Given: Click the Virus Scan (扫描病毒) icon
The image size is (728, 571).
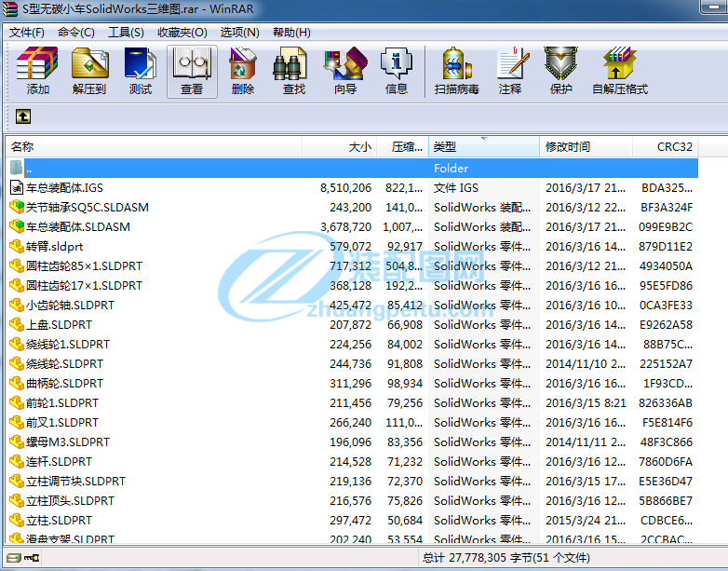Looking at the screenshot, I should tap(457, 63).
